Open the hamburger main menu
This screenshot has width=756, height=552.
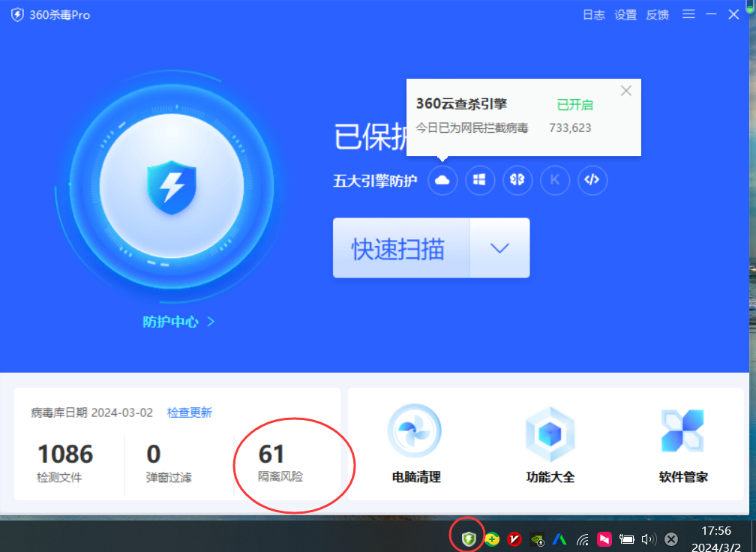coord(689,14)
